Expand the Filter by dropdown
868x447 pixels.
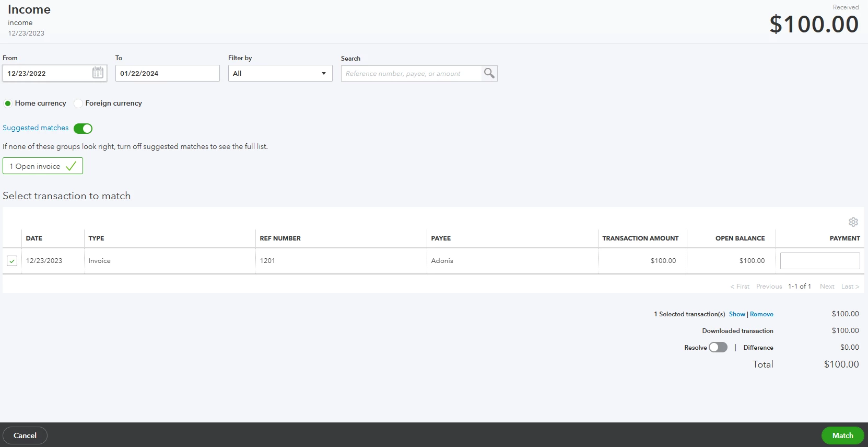point(280,73)
